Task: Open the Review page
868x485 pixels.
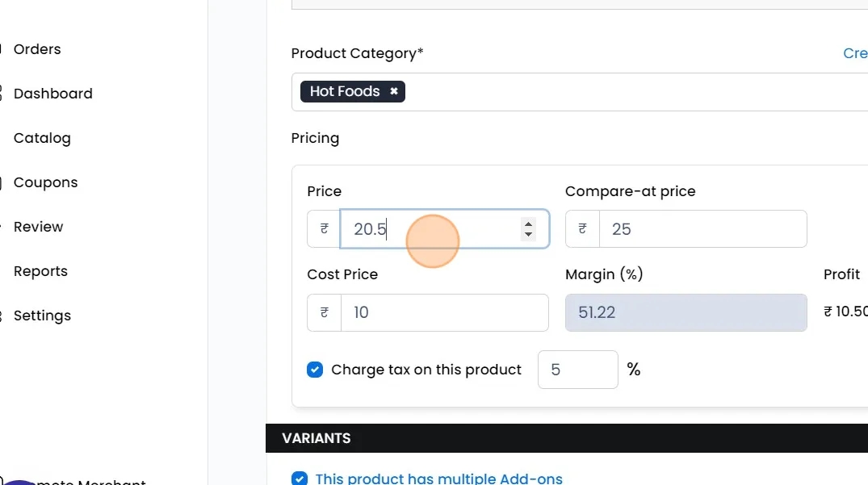Action: pyautogui.click(x=38, y=227)
